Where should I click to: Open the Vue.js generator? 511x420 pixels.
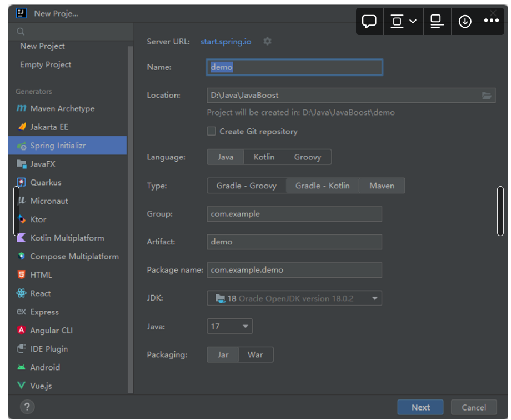(41, 386)
